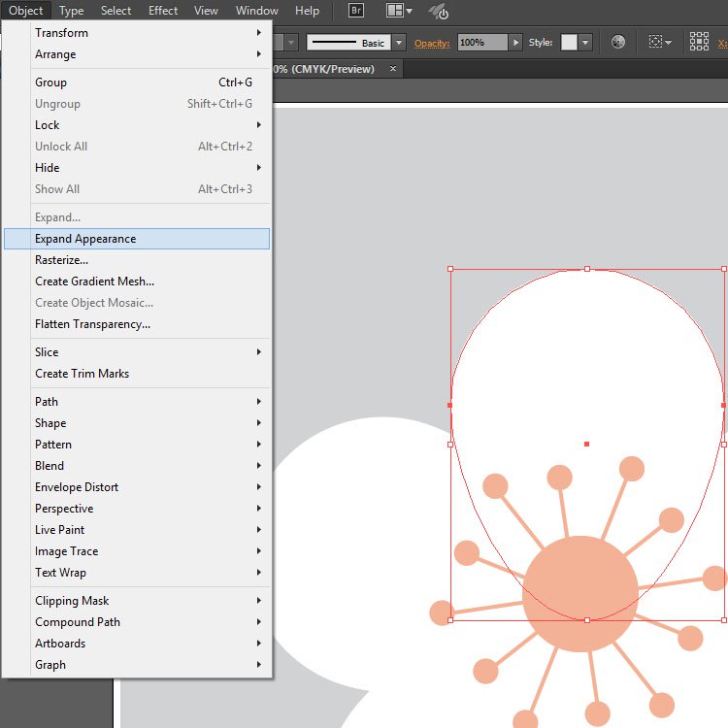Click the GPU performance rocket icon
This screenshot has height=728, width=728.
tap(439, 12)
